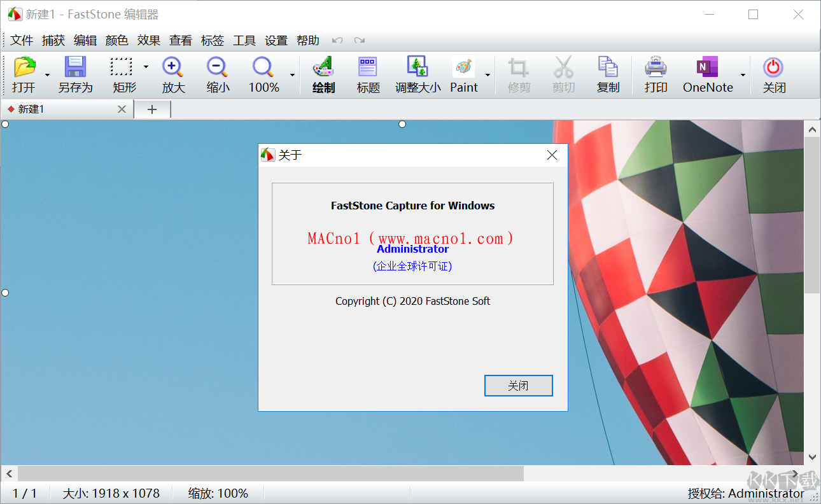Click FastStone Capture for Windows heading
The image size is (821, 504).
click(x=413, y=206)
